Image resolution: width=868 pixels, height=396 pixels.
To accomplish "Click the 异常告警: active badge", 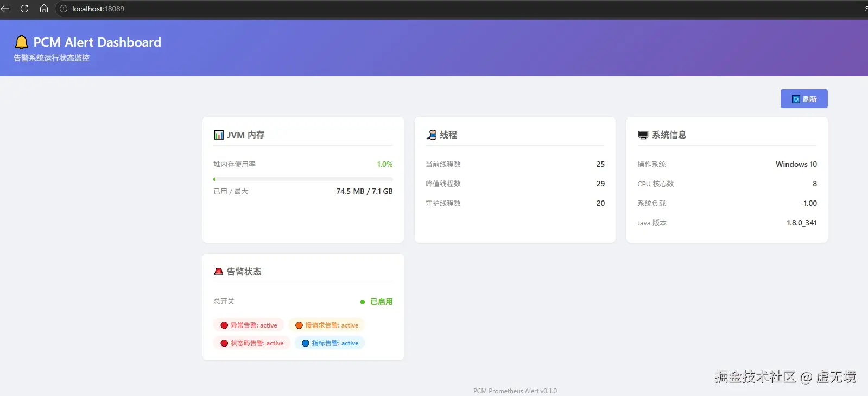I will [249, 325].
